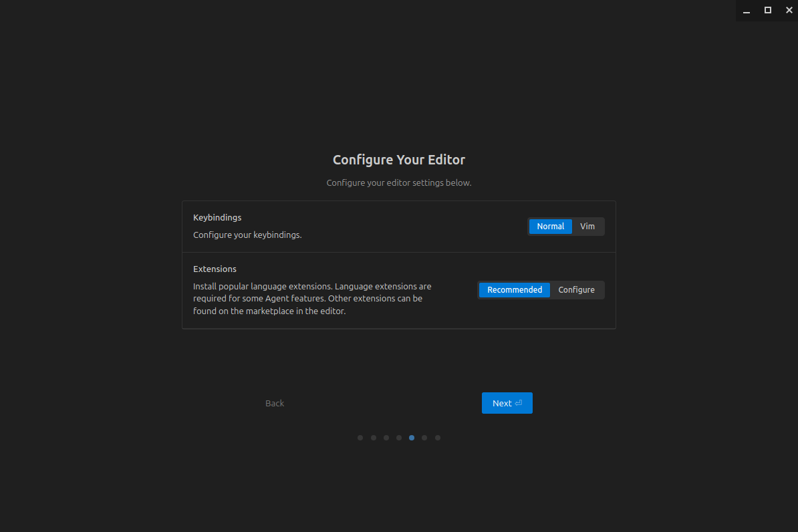Skip to the sixth onboarding step dot

(x=424, y=438)
